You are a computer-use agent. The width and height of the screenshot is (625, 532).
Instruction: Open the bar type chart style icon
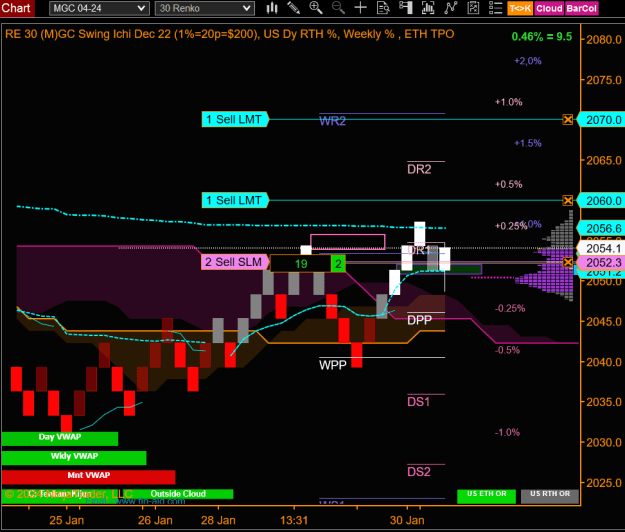(272, 8)
